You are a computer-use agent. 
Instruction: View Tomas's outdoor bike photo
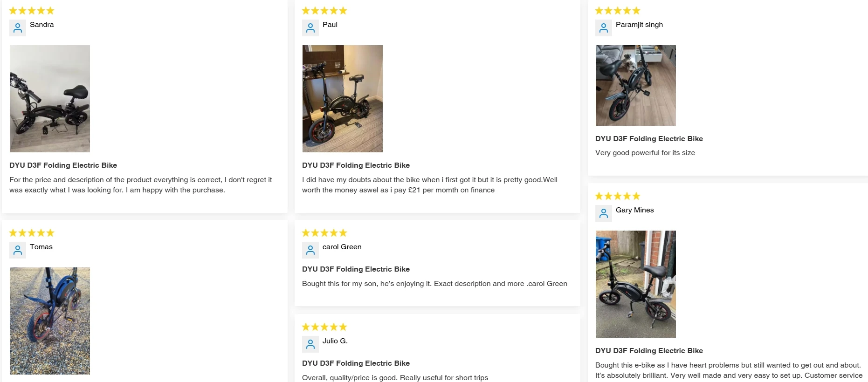click(x=50, y=321)
